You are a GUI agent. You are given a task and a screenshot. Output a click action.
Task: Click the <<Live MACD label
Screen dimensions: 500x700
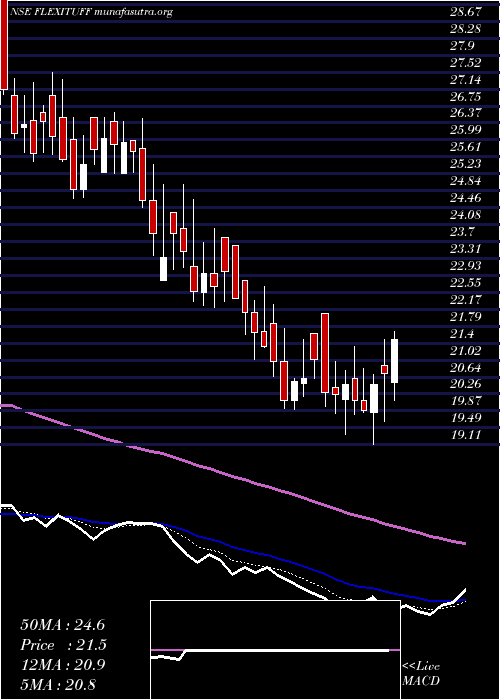click(421, 674)
